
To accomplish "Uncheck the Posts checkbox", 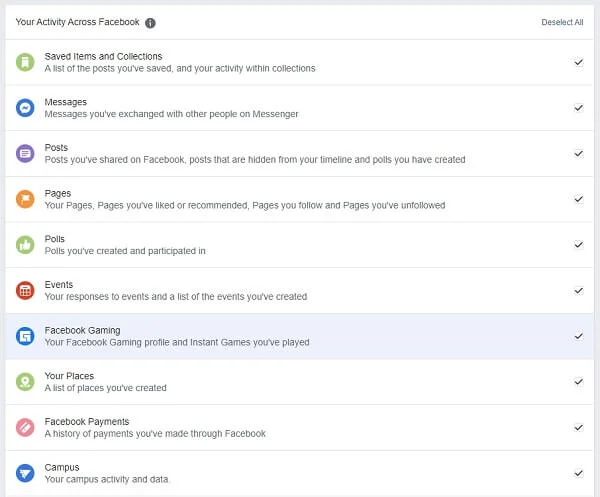I will click(x=578, y=154).
